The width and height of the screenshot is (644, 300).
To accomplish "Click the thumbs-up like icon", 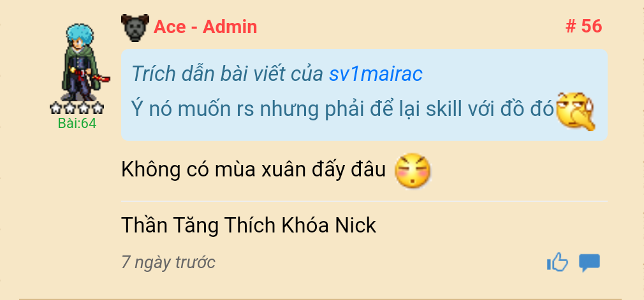I will [557, 262].
